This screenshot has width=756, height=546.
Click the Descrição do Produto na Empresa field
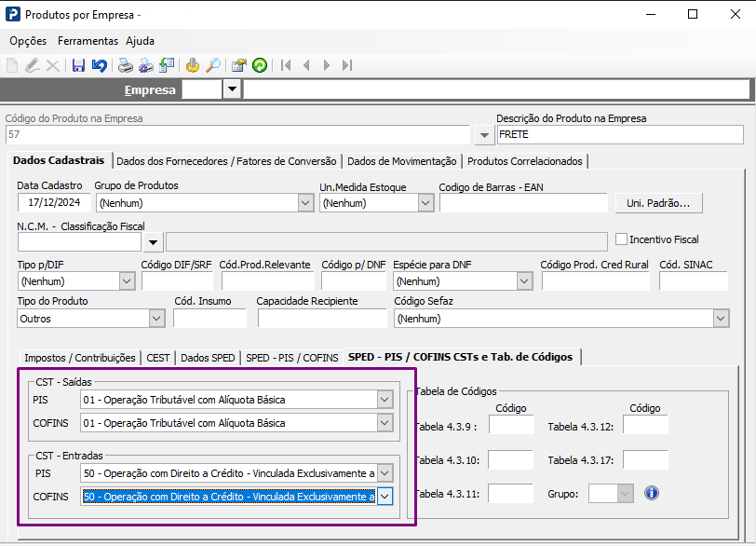620,134
